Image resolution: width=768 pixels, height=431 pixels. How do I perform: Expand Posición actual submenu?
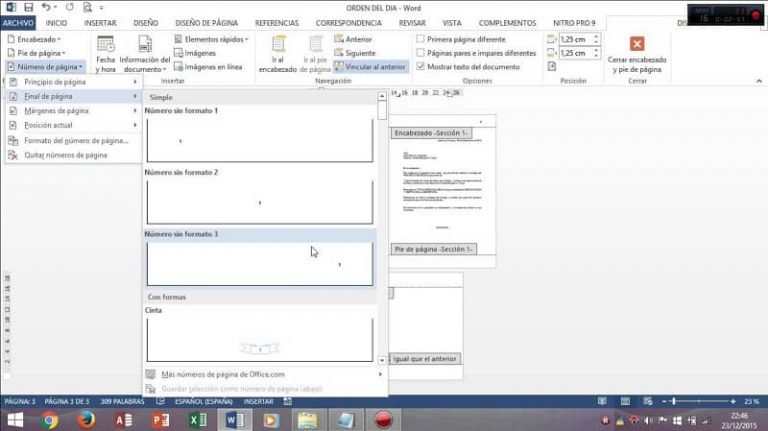pyautogui.click(x=73, y=125)
